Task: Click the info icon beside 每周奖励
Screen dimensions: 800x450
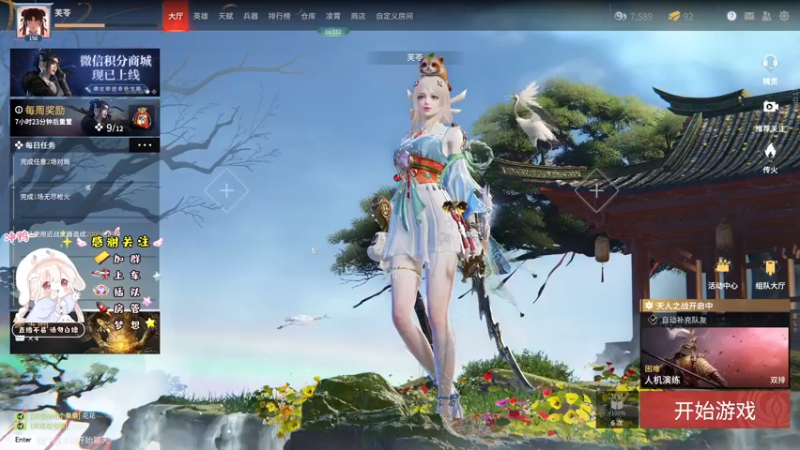Action: (19, 110)
